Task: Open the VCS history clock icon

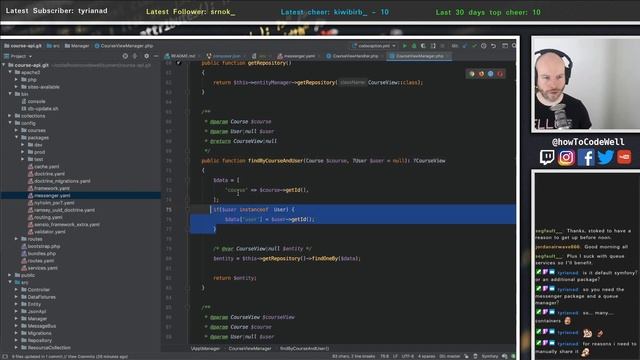Action: click(x=484, y=46)
